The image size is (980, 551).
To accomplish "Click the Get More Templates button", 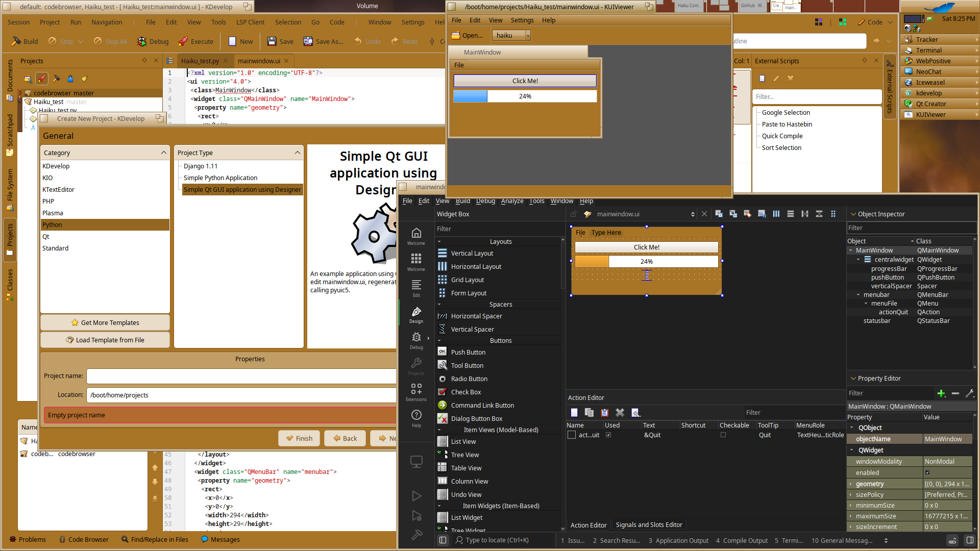I will tap(105, 322).
